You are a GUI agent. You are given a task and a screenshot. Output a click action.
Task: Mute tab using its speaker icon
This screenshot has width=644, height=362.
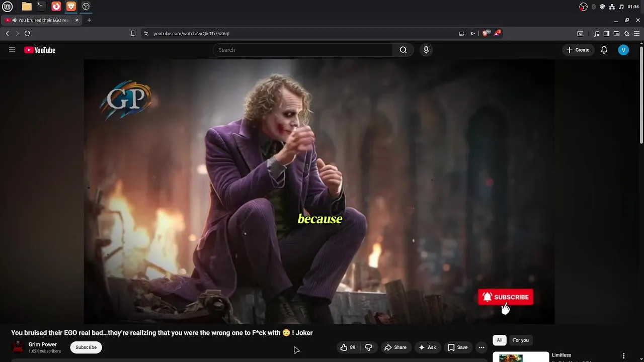click(x=14, y=20)
